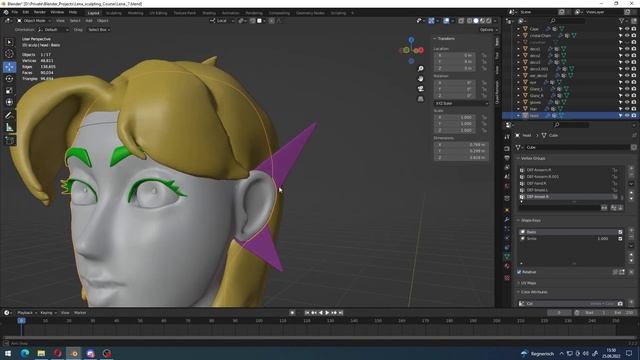This screenshot has width=640, height=360.
Task: Click the Blender logo menu icon
Action: [6, 12]
